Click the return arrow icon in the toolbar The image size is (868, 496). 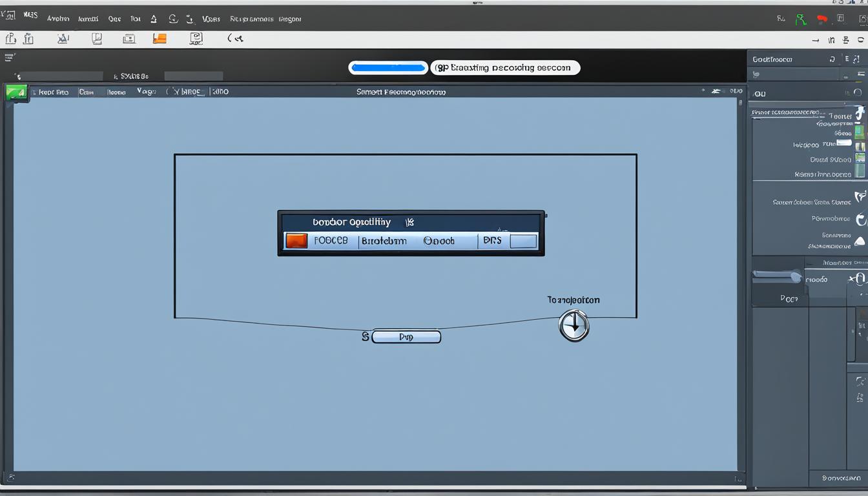235,39
